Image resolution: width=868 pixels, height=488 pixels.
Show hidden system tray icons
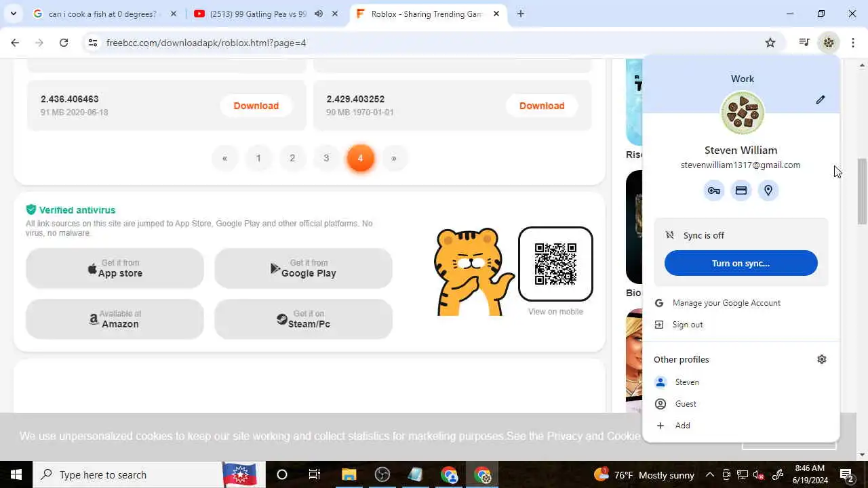coord(710,474)
